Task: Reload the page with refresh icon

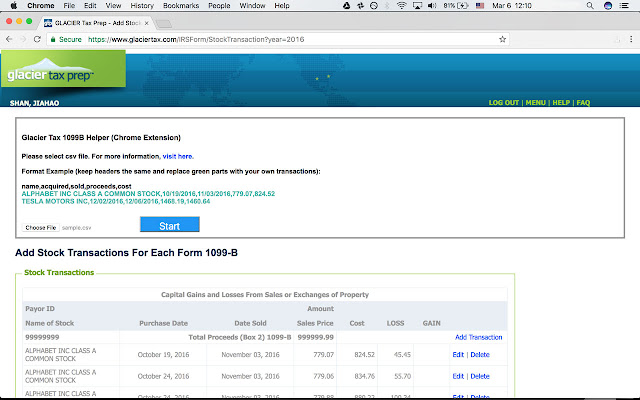Action: [37, 39]
